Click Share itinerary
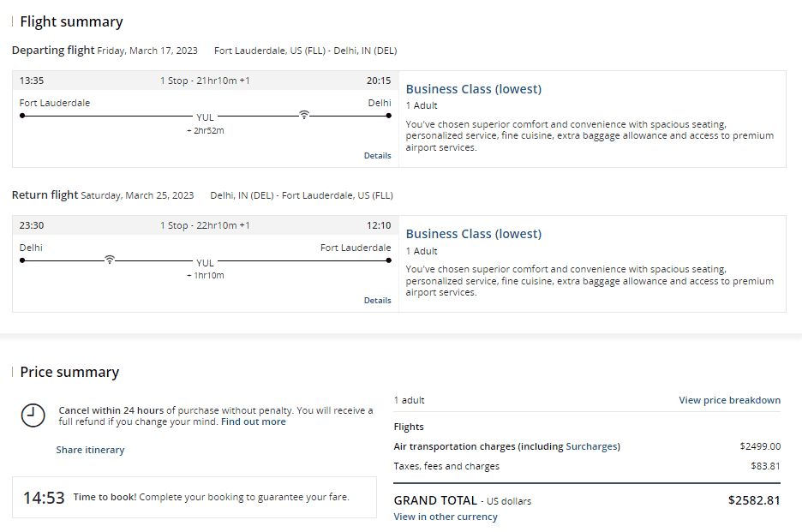802x532 pixels. point(90,450)
